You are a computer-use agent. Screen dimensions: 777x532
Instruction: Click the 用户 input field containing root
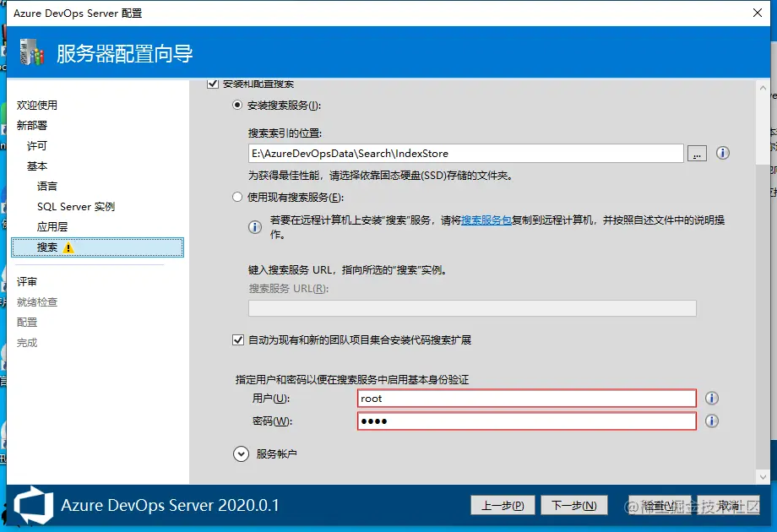click(x=527, y=399)
